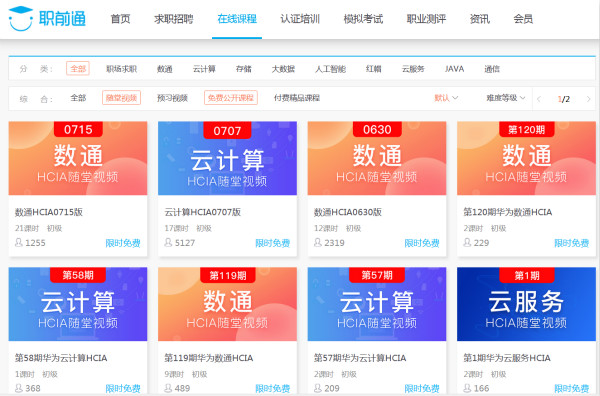The width and height of the screenshot is (600, 396).
Task: Click the 第58期华为云计算HCIA course title
Action: [61, 358]
